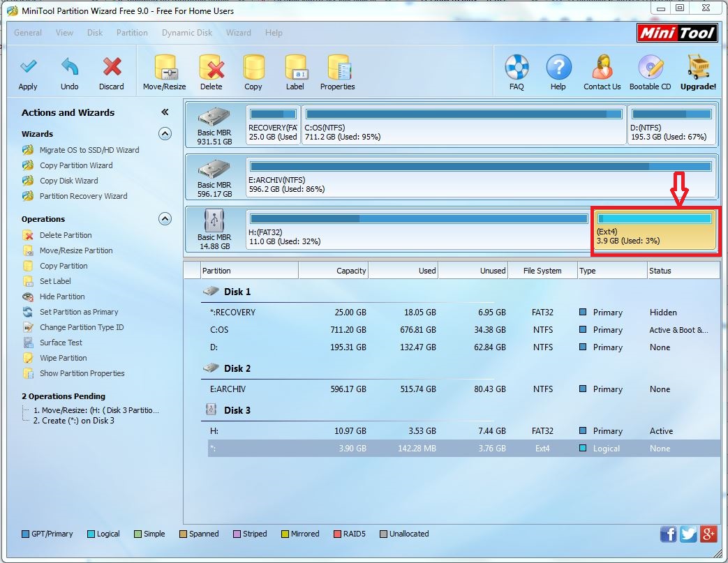
Task: Collapse the Wizards section
Action: click(x=165, y=134)
